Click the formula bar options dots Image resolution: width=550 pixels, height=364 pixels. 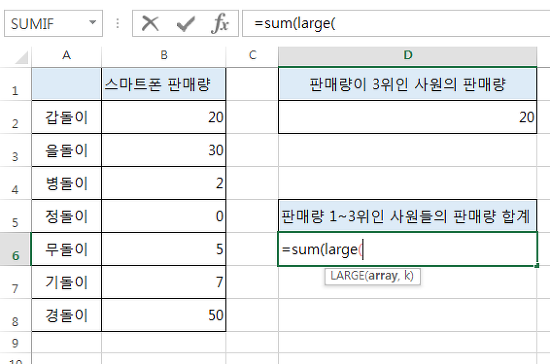click(118, 23)
